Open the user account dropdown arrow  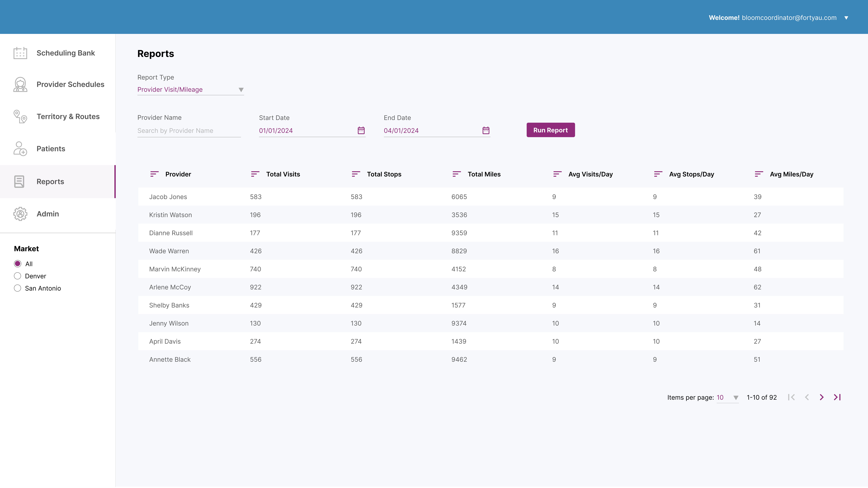tap(846, 18)
